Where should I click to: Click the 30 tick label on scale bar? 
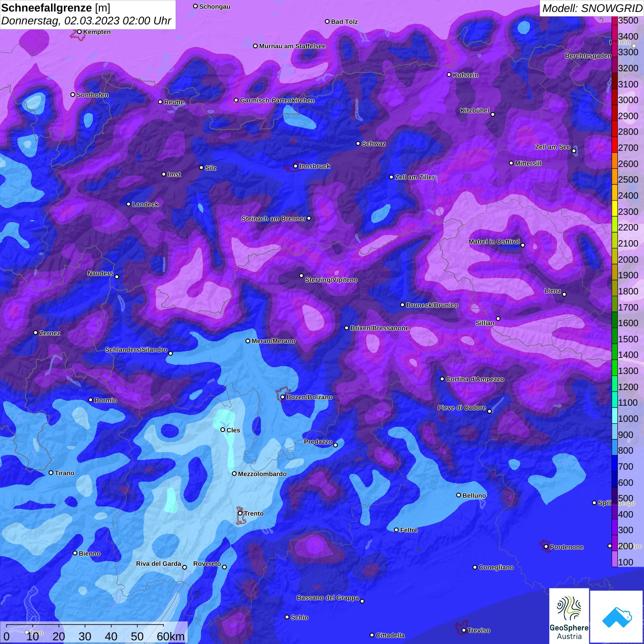click(x=85, y=636)
